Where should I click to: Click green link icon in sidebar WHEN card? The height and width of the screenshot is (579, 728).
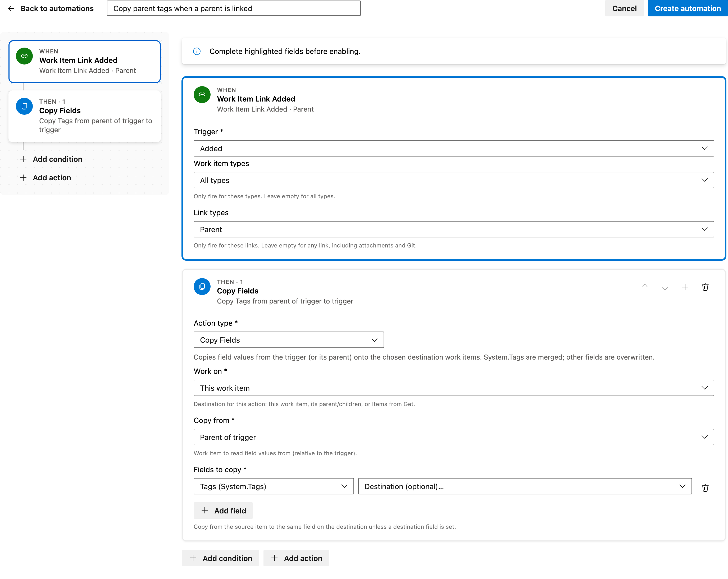[x=24, y=56]
